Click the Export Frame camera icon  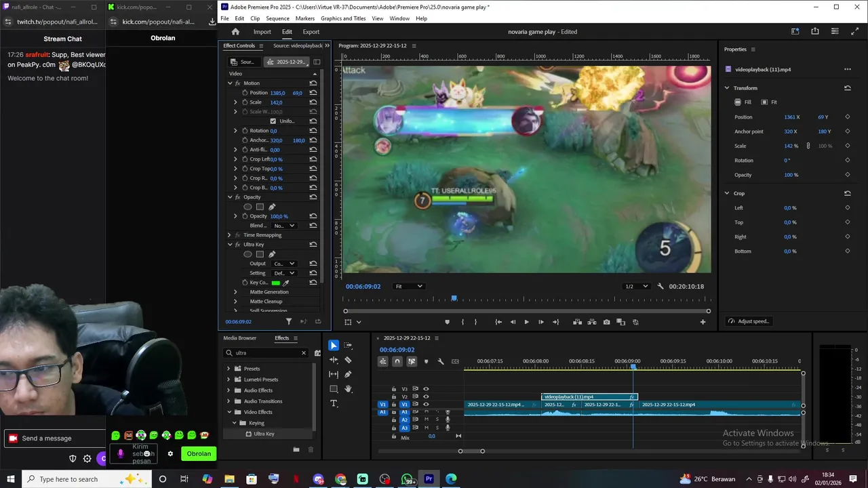pyautogui.click(x=606, y=322)
